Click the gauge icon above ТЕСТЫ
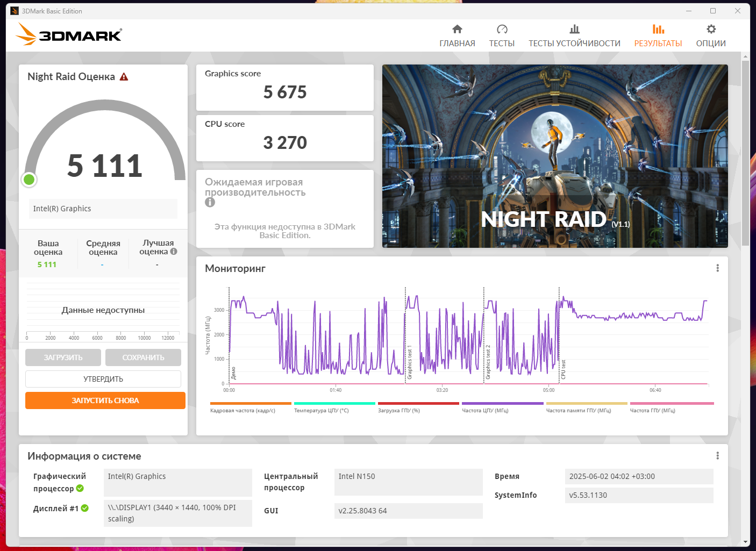 point(502,29)
